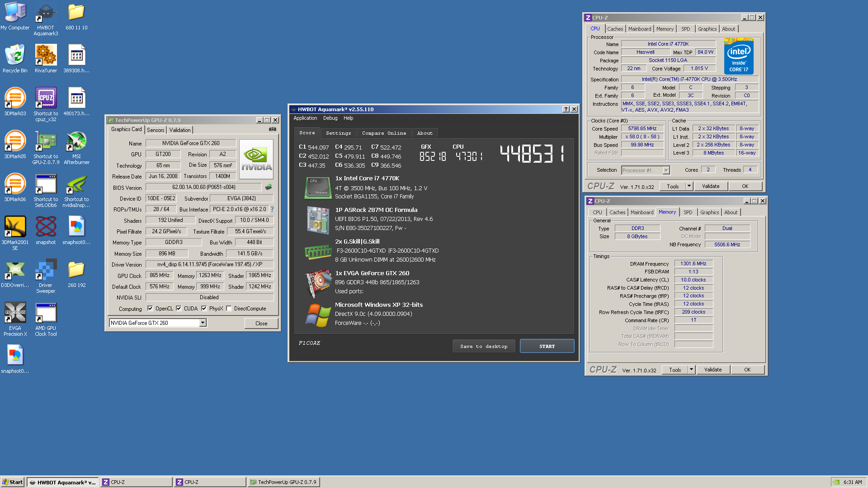The width and height of the screenshot is (868, 488).
Task: Launch 3DMark03 desktop icon
Action: [x=15, y=102]
